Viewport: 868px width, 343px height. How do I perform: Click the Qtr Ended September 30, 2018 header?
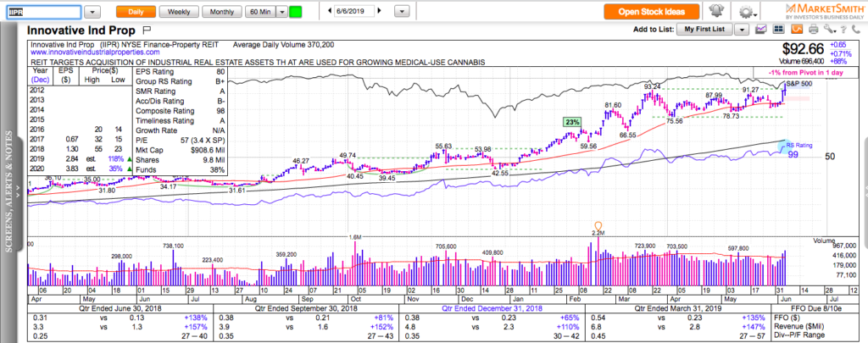point(304,308)
